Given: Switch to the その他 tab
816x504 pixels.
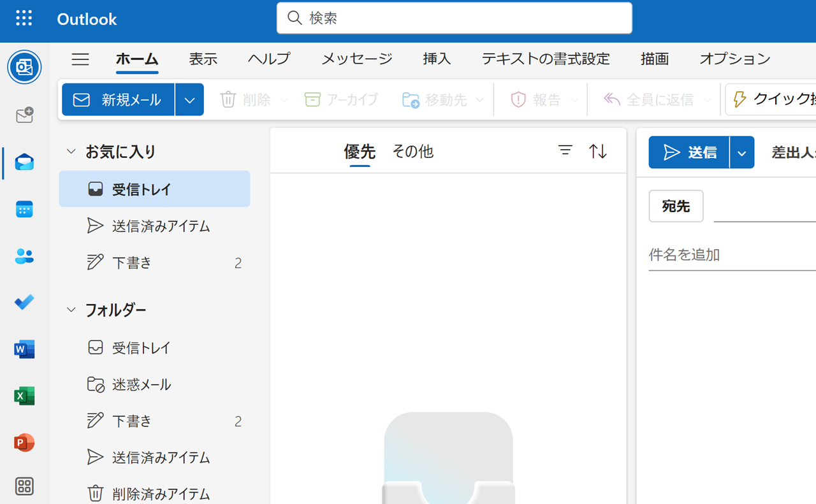Looking at the screenshot, I should pyautogui.click(x=412, y=152).
